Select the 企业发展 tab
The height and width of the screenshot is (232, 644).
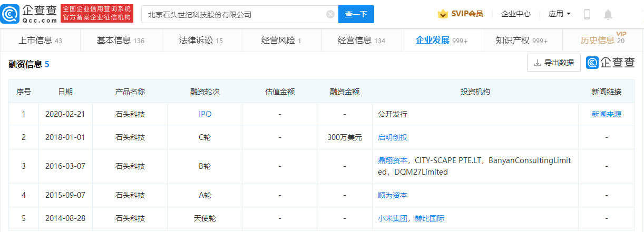[x=442, y=40]
